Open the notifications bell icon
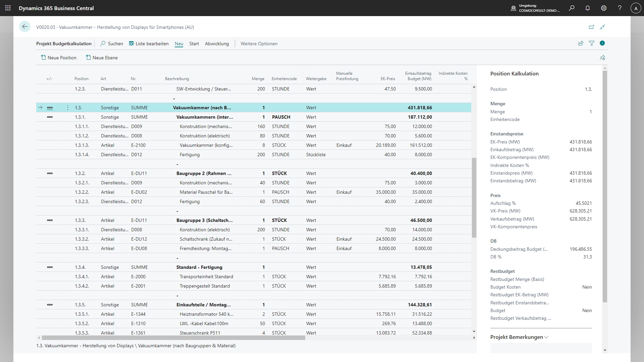Screen dimensions: 644x362 [587, 8]
